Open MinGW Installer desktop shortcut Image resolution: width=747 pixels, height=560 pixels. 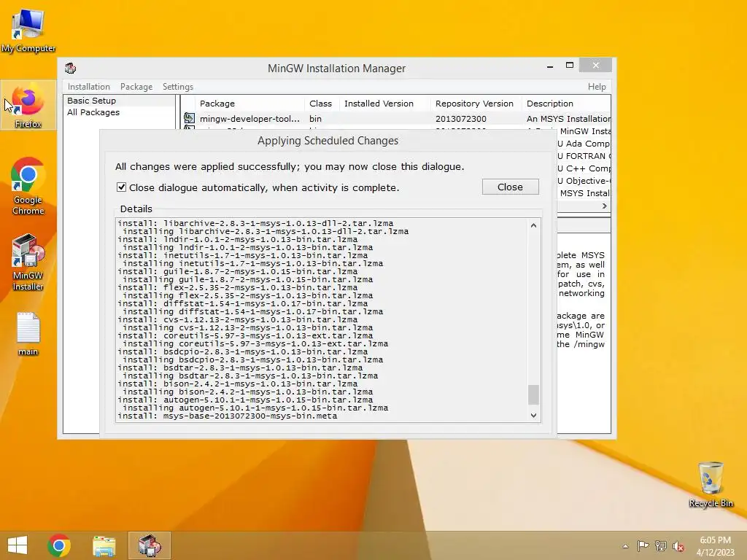pyautogui.click(x=28, y=262)
